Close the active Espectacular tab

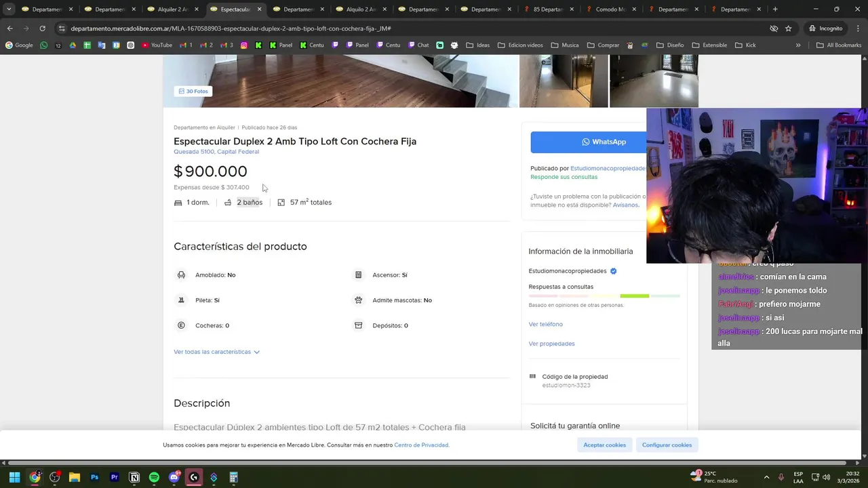point(259,9)
